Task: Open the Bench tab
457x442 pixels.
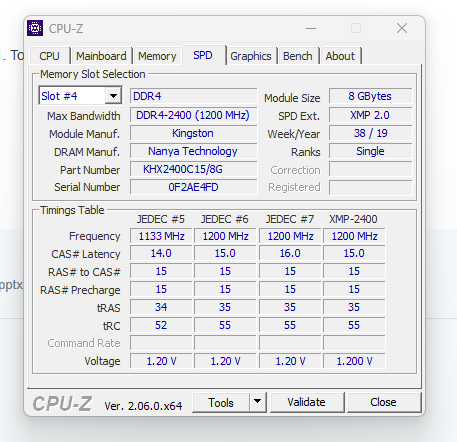Action: pos(298,56)
